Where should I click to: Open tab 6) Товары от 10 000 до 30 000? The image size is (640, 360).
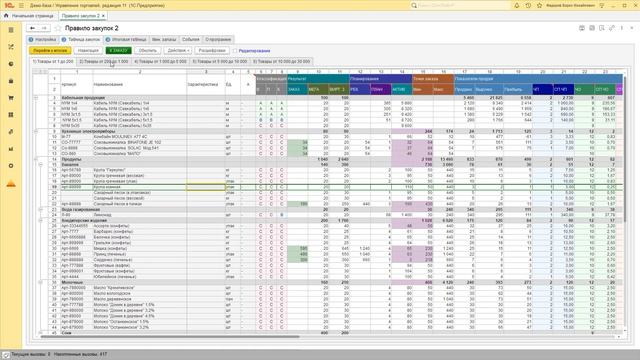[x=282, y=62]
